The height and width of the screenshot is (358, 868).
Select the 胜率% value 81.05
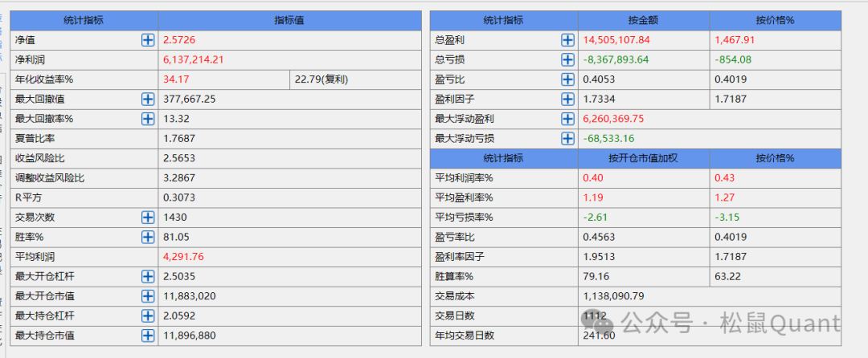176,237
